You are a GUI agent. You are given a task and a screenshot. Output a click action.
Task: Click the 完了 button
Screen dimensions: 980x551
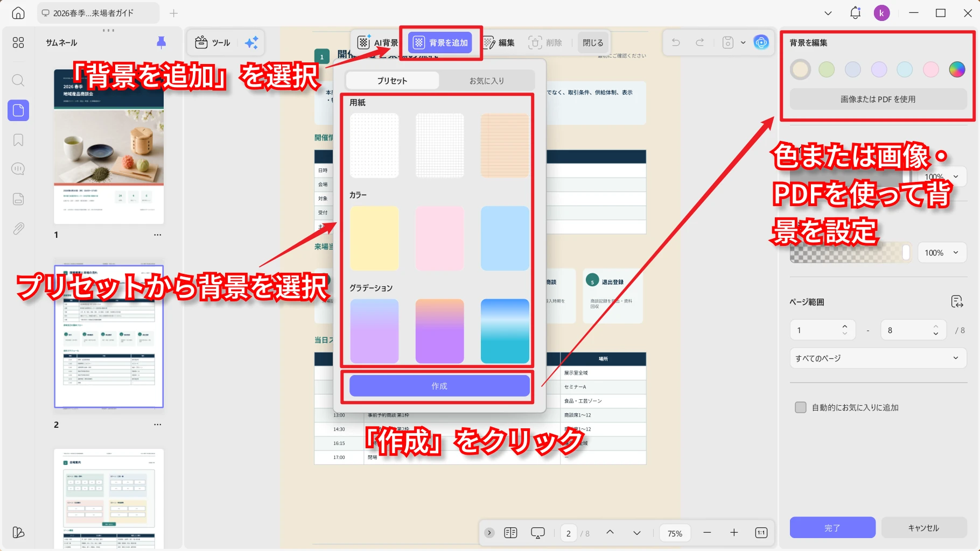tap(832, 527)
